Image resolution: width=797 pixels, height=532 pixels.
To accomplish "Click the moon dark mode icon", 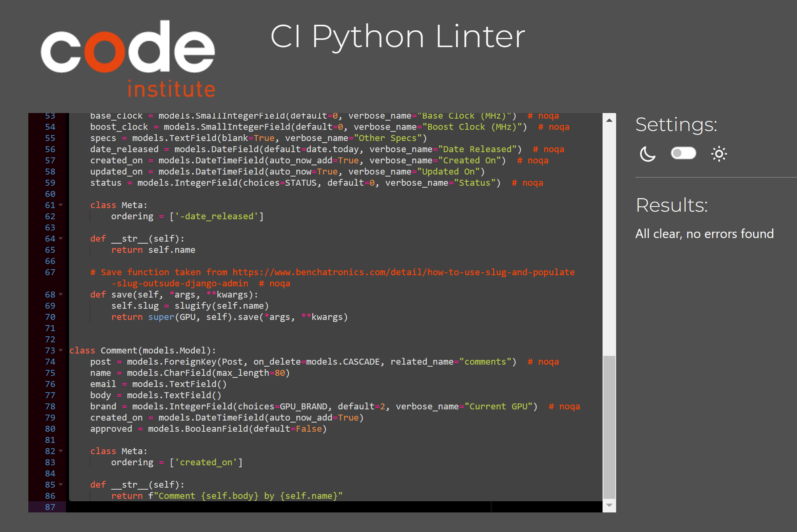I will pos(647,154).
